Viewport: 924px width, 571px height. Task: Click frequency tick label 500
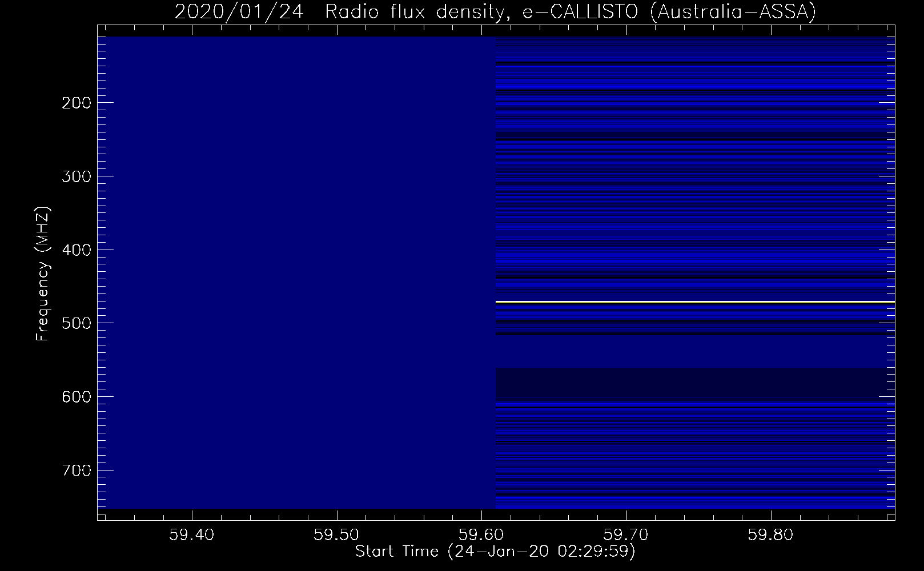(x=76, y=323)
